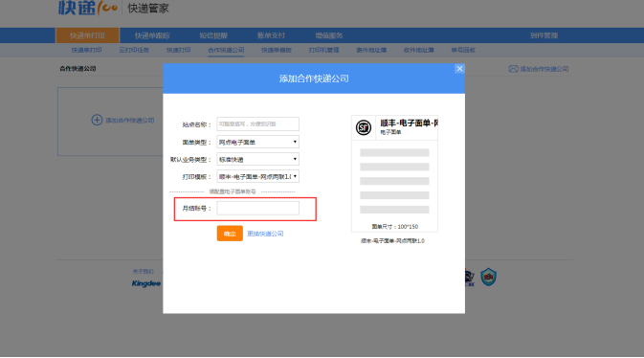Click the 合作快递公司 section heading
This screenshot has width=644, height=358.
(78, 69)
